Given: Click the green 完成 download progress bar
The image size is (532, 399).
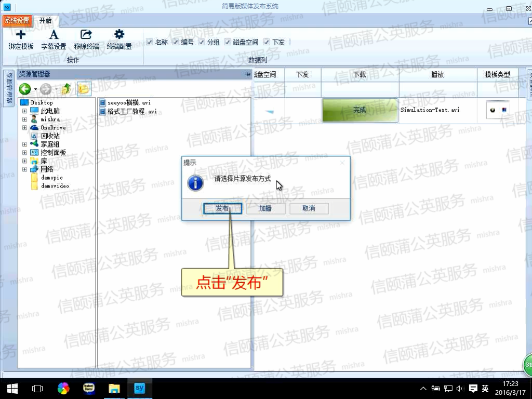Looking at the screenshot, I should (360, 110).
